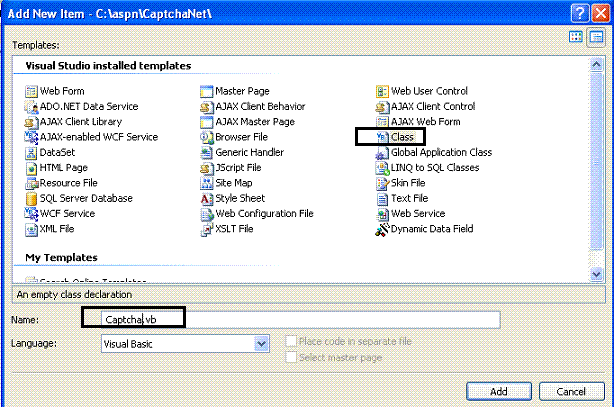The image size is (614, 407).
Task: Pick the Web Configuration File icon
Action: click(206, 213)
